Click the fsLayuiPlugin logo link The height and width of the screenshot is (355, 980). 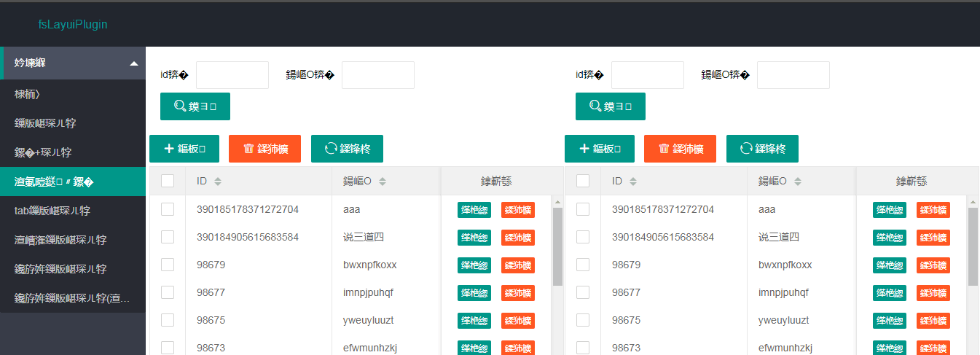(73, 24)
